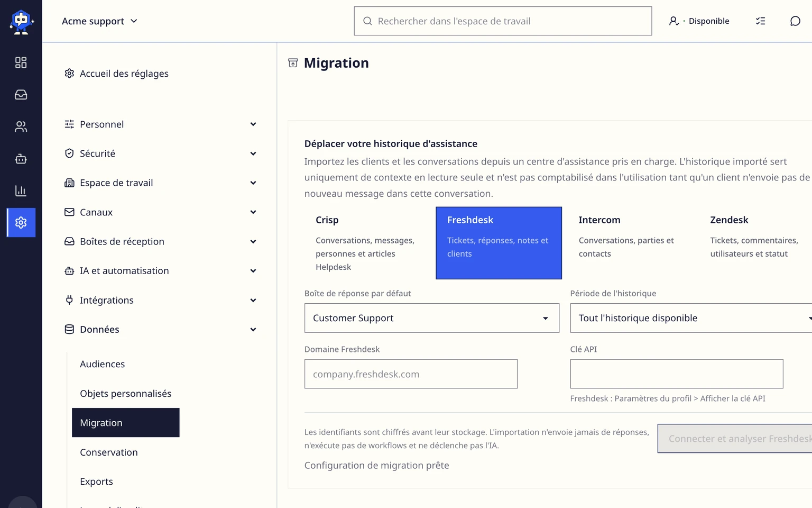Select the settings gear icon in sidebar
Image resolution: width=812 pixels, height=508 pixels.
[21, 222]
